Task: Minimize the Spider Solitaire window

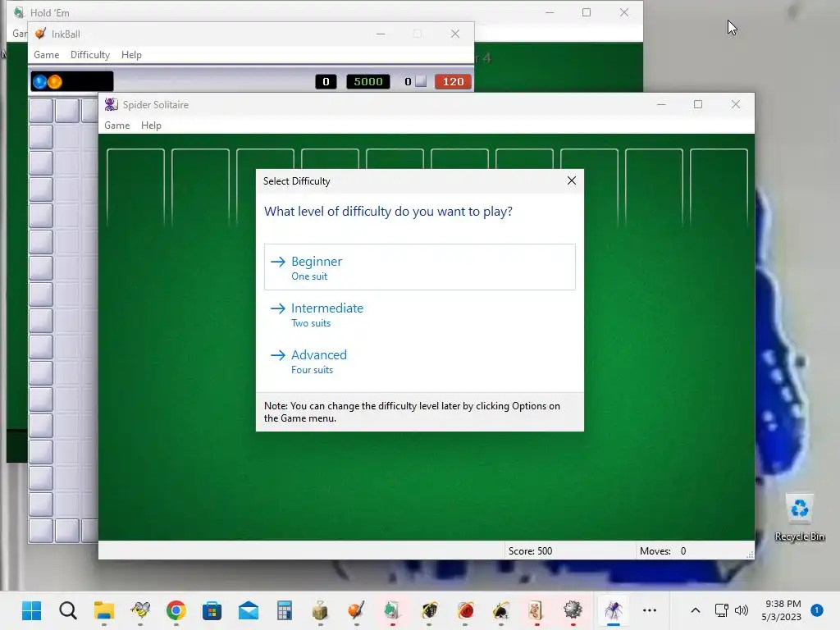Action: 662,104
